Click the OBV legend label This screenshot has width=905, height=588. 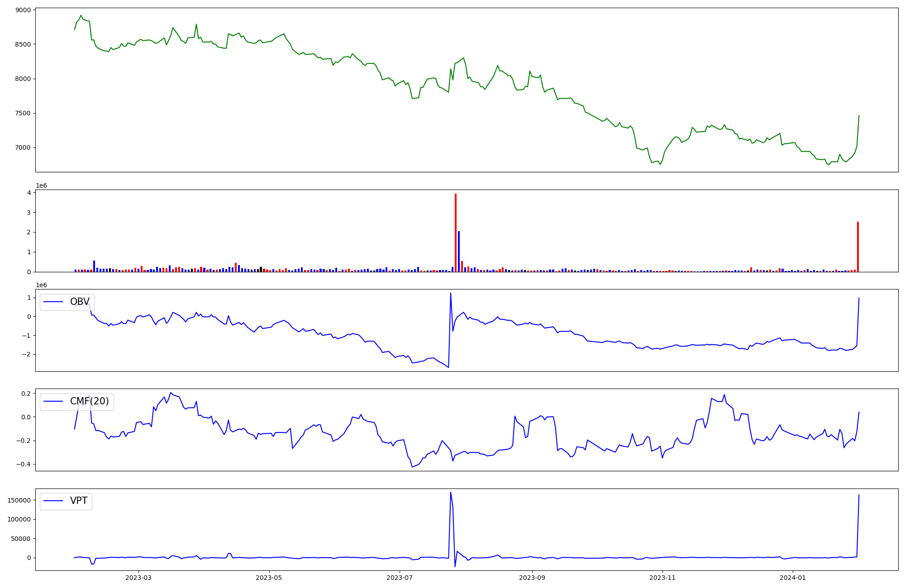pos(80,302)
